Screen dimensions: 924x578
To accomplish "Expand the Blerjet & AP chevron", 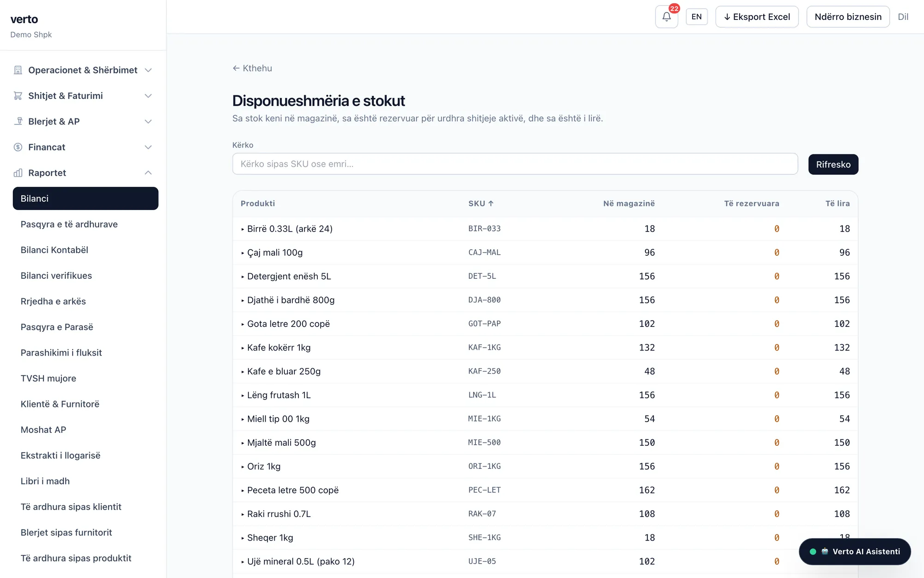I will pyautogui.click(x=148, y=121).
